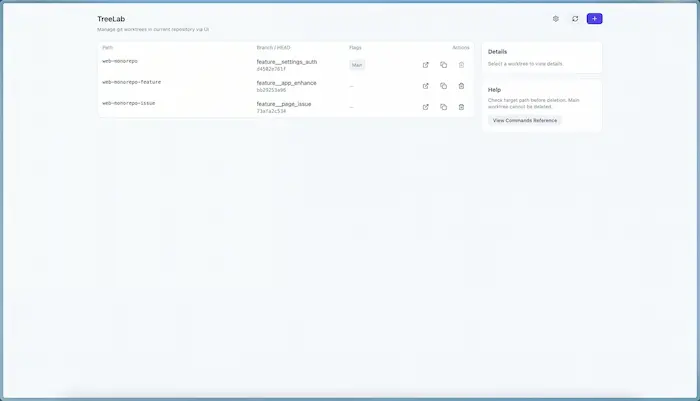Copy the web-monorepo worktree path

444,65
